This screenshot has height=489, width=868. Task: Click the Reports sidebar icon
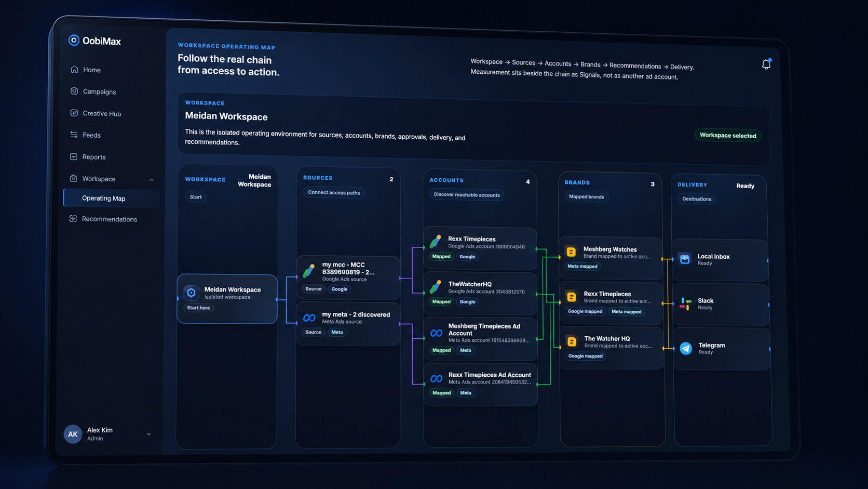74,156
